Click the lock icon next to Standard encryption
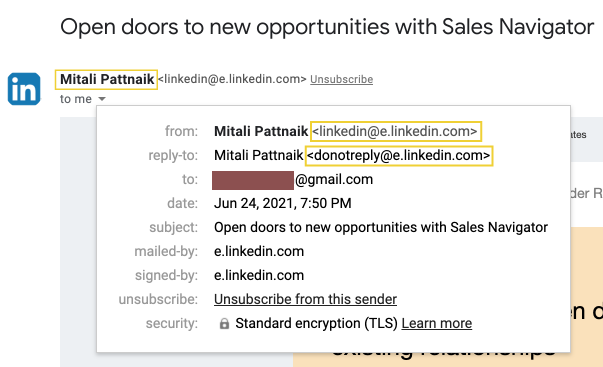The height and width of the screenshot is (367, 603). pos(224,324)
